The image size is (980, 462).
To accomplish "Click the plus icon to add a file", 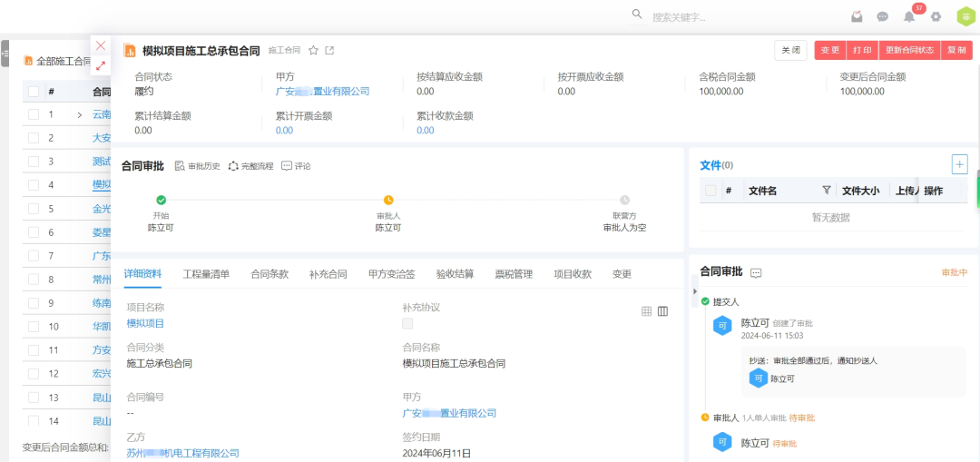I will point(959,164).
